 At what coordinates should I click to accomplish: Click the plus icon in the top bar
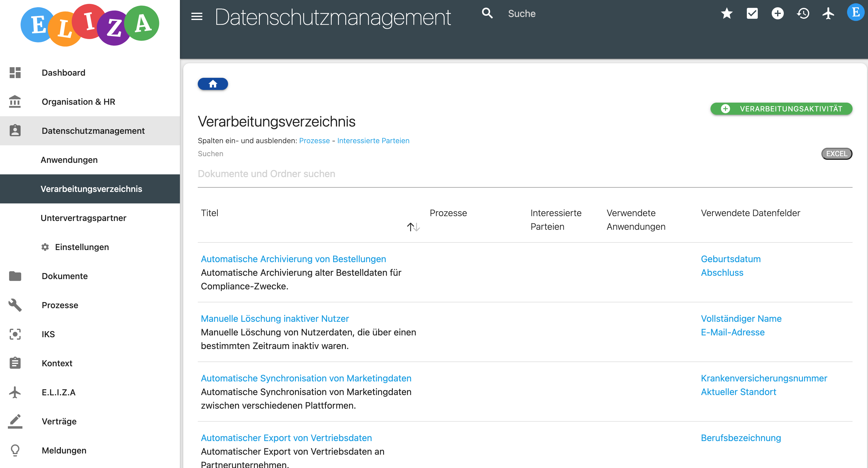point(778,13)
